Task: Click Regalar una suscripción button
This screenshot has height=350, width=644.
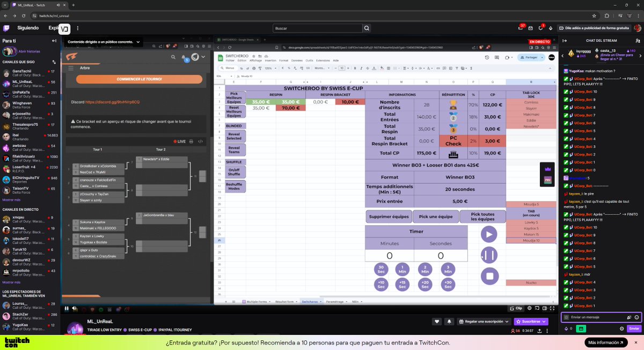Action: coord(484,322)
